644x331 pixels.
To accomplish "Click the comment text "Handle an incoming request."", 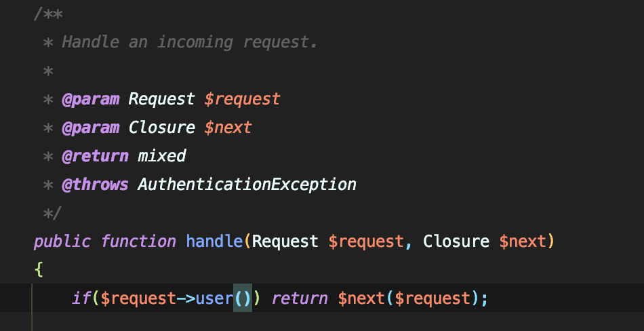I will coord(190,42).
